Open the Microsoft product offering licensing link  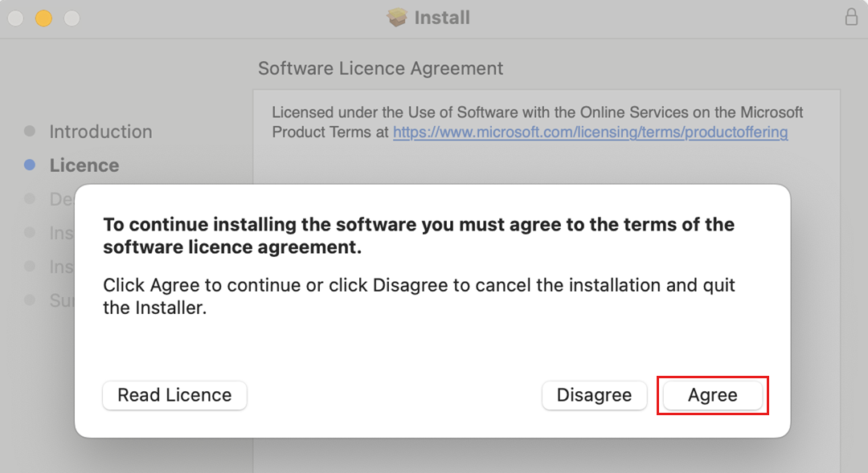tap(589, 132)
